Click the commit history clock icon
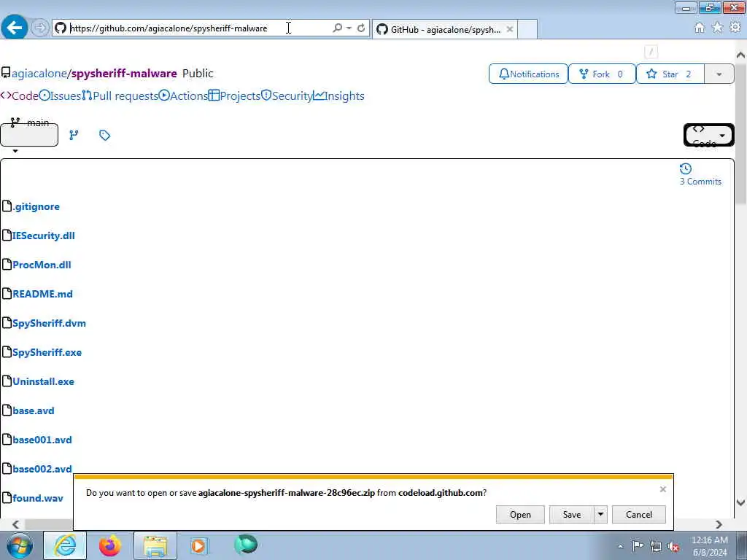This screenshot has width=747, height=560. 686,168
